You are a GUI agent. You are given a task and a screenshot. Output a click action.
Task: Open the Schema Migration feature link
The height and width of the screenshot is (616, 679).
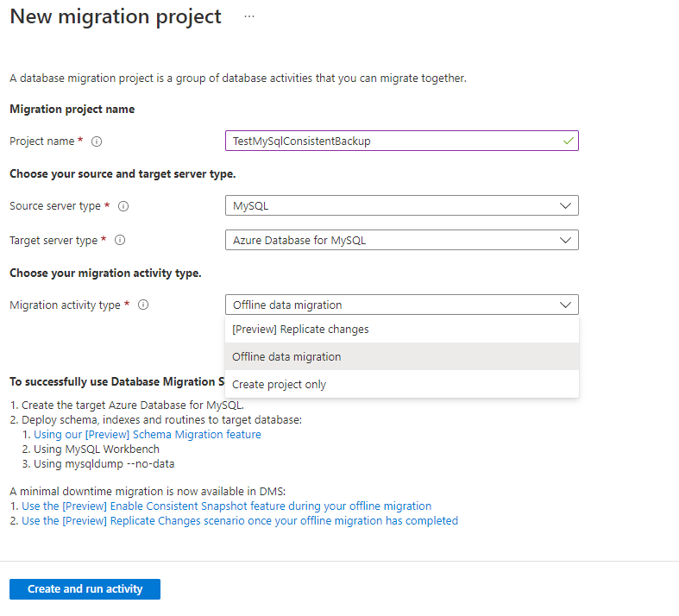[147, 435]
